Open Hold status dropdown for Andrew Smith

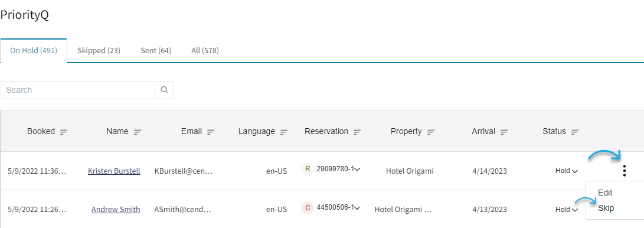point(567,210)
